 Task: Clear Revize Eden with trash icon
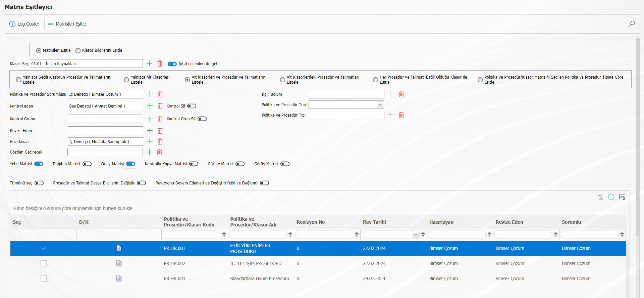[160, 131]
